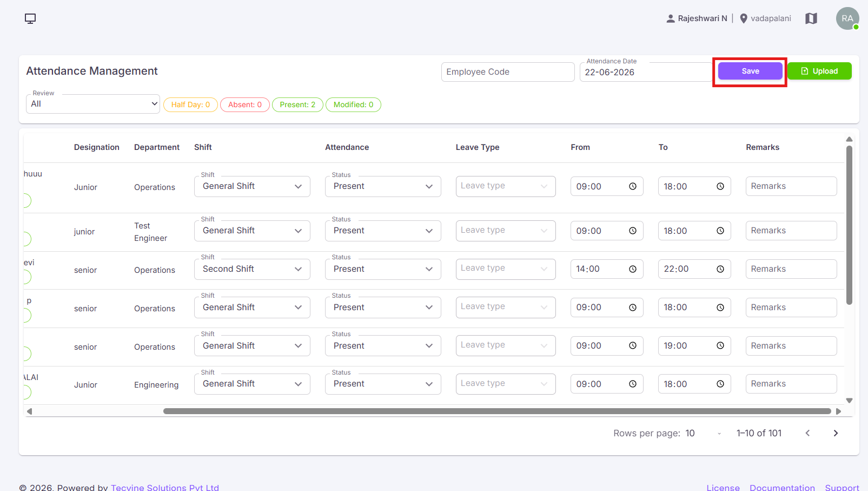Image resolution: width=868 pixels, height=491 pixels.
Task: Open the map icon in header
Action: [811, 18]
